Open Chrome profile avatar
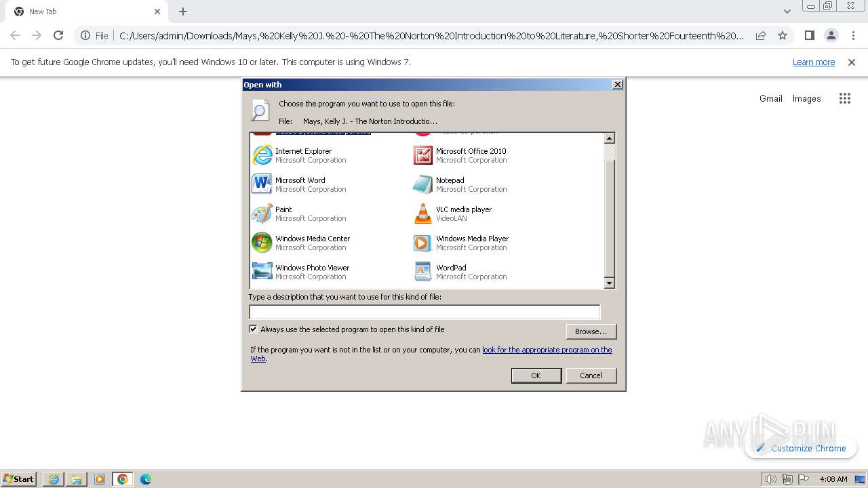The image size is (868, 488). click(x=831, y=35)
